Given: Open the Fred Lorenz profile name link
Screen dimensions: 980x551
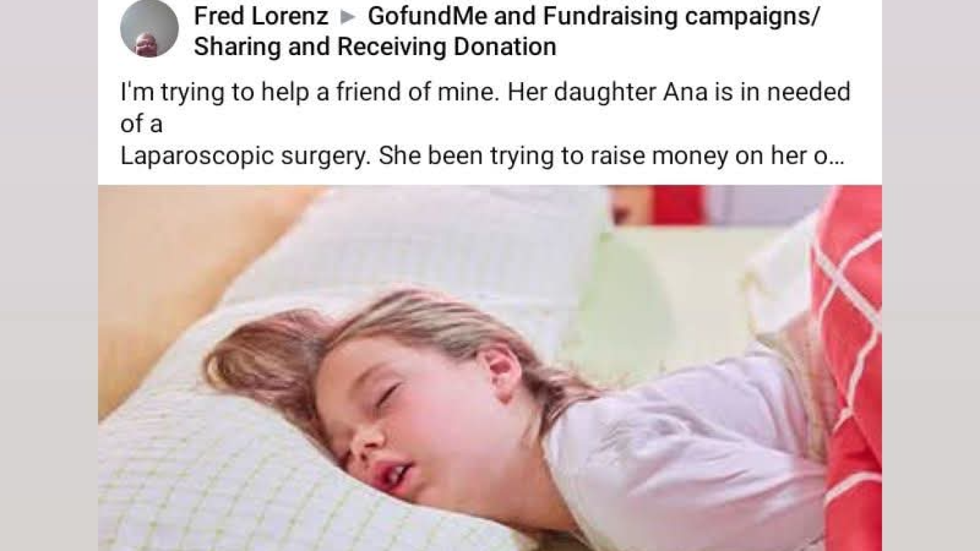Looking at the screenshot, I should [x=261, y=17].
